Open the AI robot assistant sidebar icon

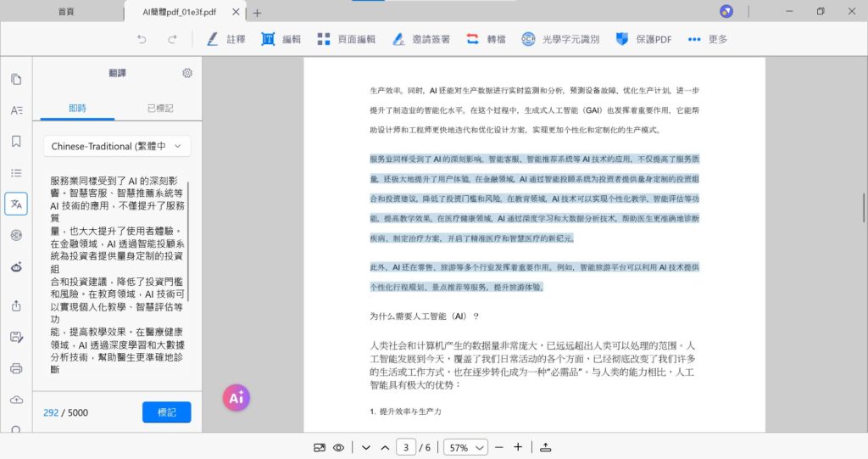point(16,267)
